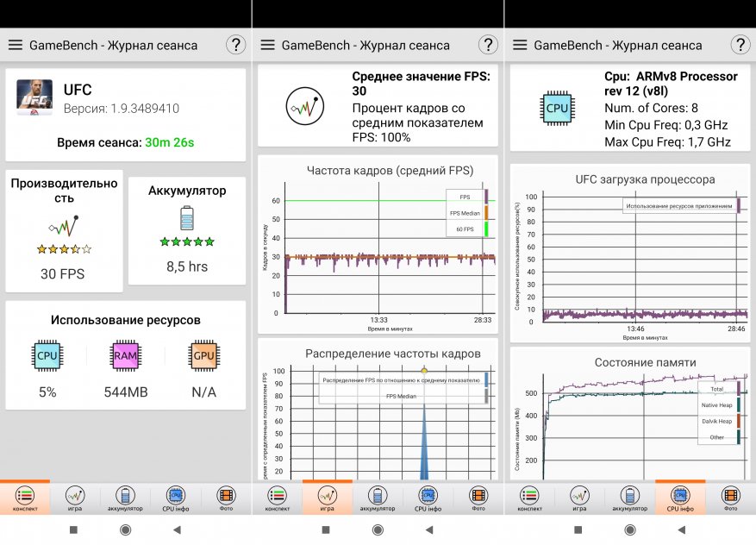Image resolution: width=756 pixels, height=545 pixels.
Task: Tap Состояние памяти chart title
Action: coord(645,362)
